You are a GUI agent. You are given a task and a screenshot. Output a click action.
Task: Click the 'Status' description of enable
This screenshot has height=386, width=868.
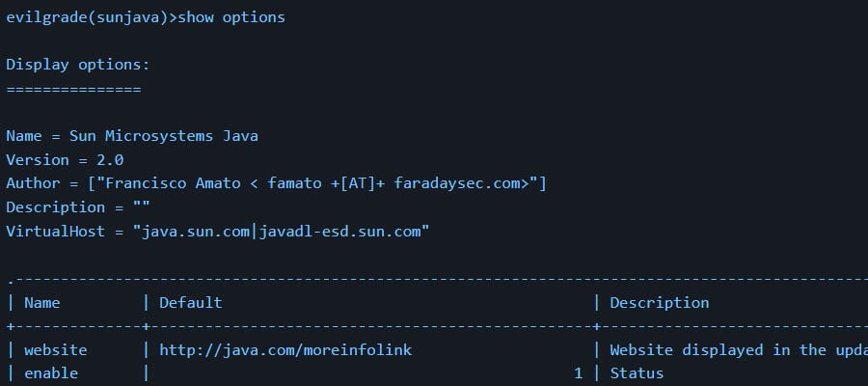pyautogui.click(x=637, y=373)
